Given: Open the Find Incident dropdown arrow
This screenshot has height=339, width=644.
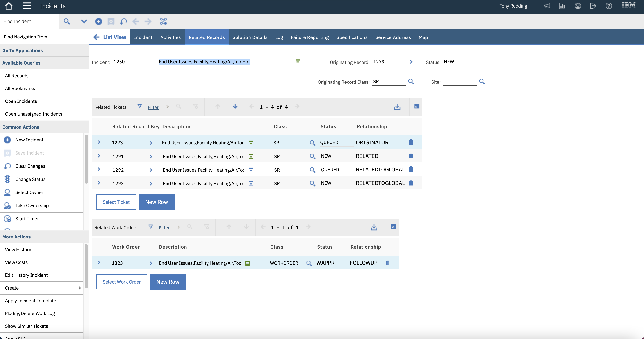Looking at the screenshot, I should 84,21.
